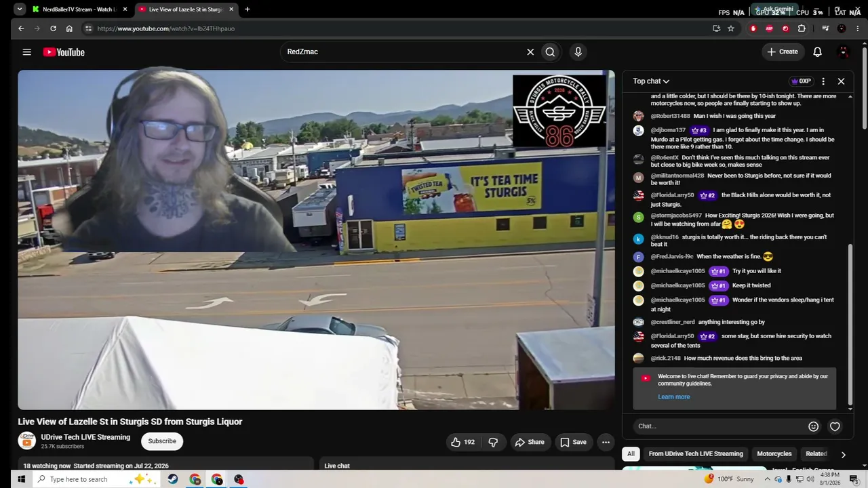Screen dimensions: 868x488
Task: Start voice search with microphone icon
Action: 578,52
